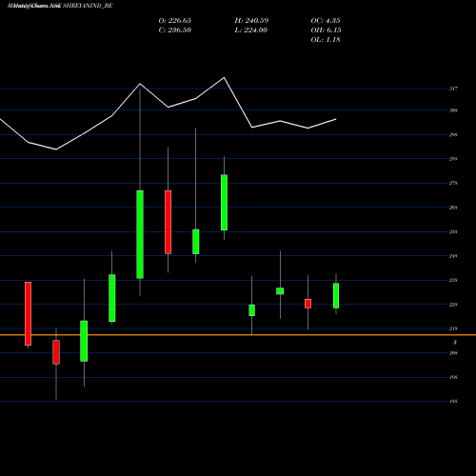Click the SHREYANIND_BE chart title
This screenshot has height=476, width=476.
click(x=88, y=6)
